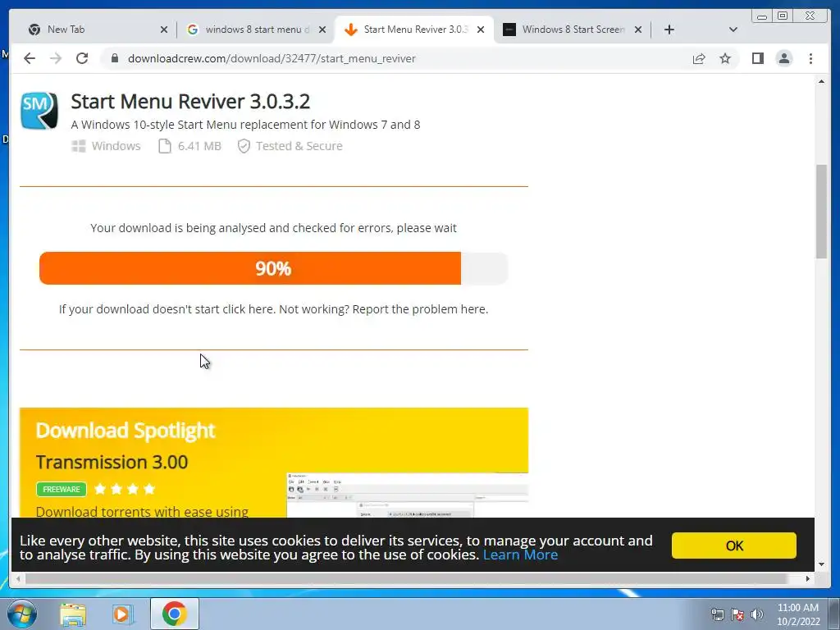Viewport: 840px width, 630px height.
Task: Click the padlock site info icon
Action: 115,58
